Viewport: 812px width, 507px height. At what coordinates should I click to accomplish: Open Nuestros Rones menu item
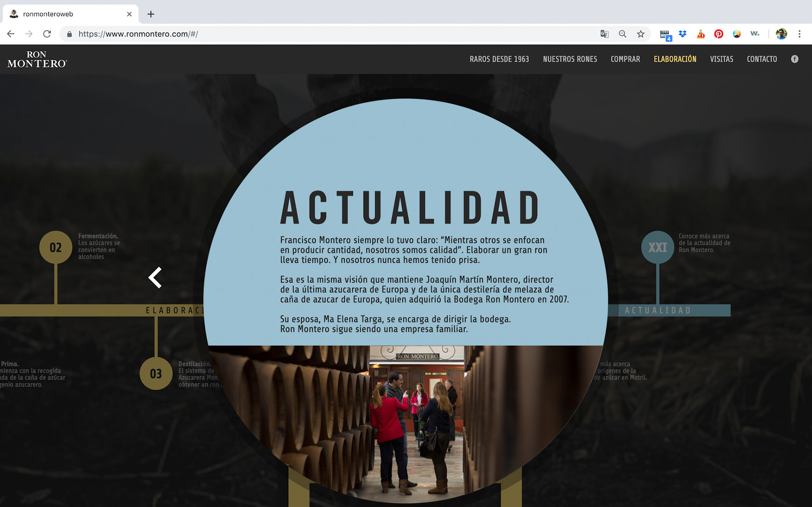coord(570,59)
